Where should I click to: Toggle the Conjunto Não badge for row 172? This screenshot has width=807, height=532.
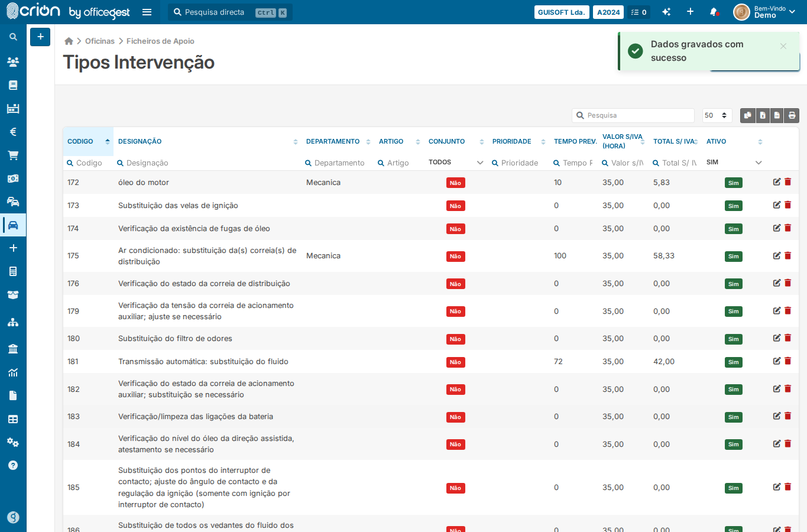point(455,183)
